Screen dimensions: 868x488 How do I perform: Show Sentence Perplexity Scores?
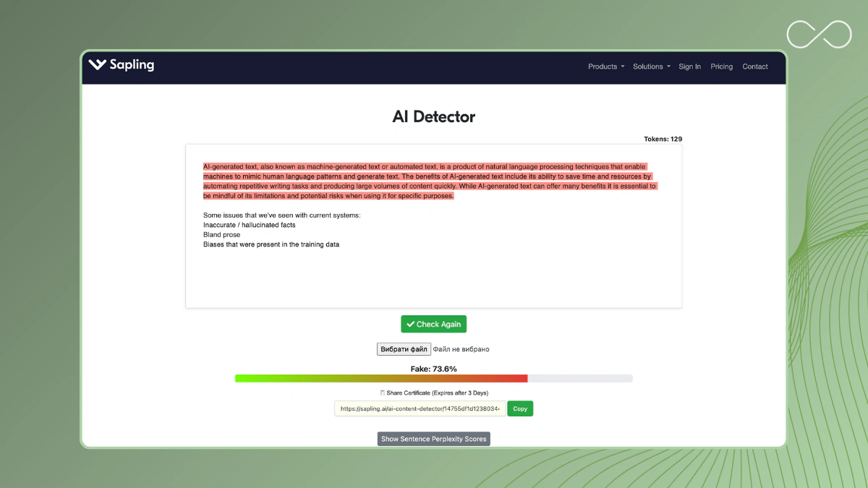(433, 439)
